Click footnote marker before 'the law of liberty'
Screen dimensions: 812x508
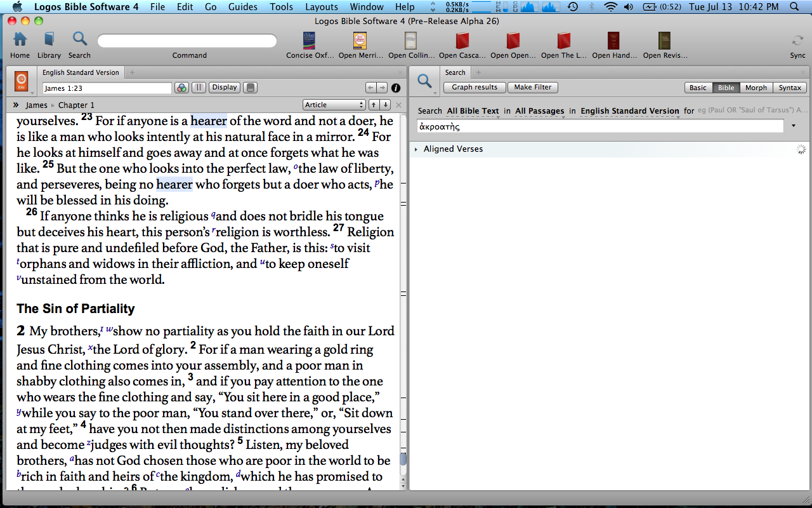coord(296,168)
